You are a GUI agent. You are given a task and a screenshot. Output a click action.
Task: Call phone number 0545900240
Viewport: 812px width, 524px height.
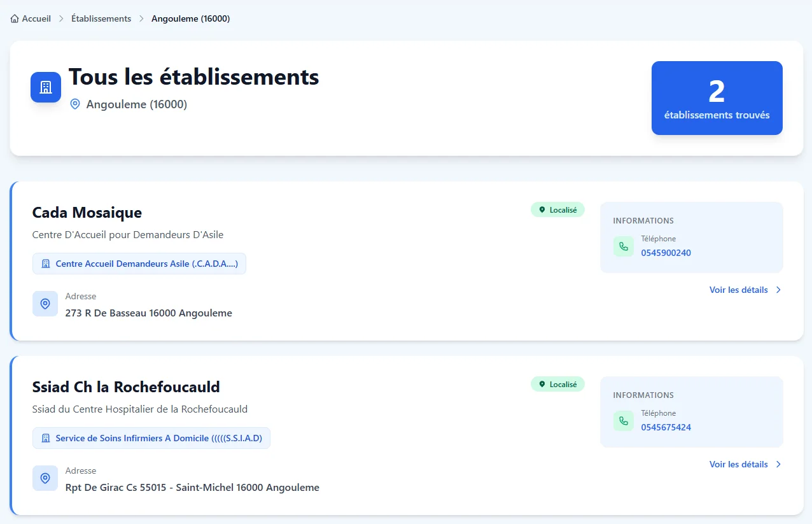[x=666, y=253]
